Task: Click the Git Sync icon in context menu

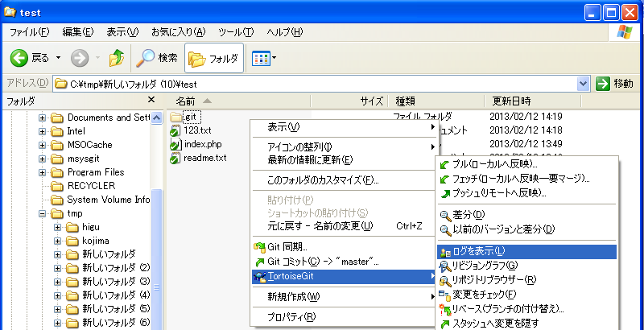Action: 259,247
